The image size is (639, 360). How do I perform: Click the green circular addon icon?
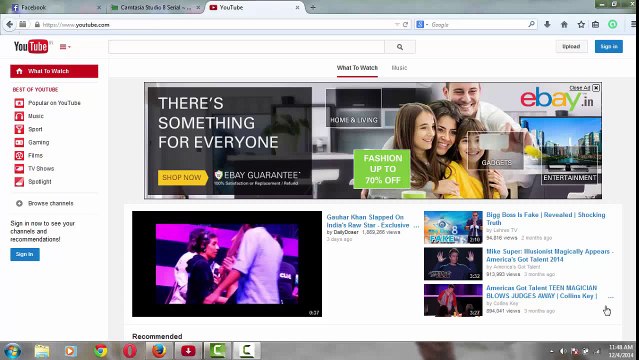tap(613, 24)
